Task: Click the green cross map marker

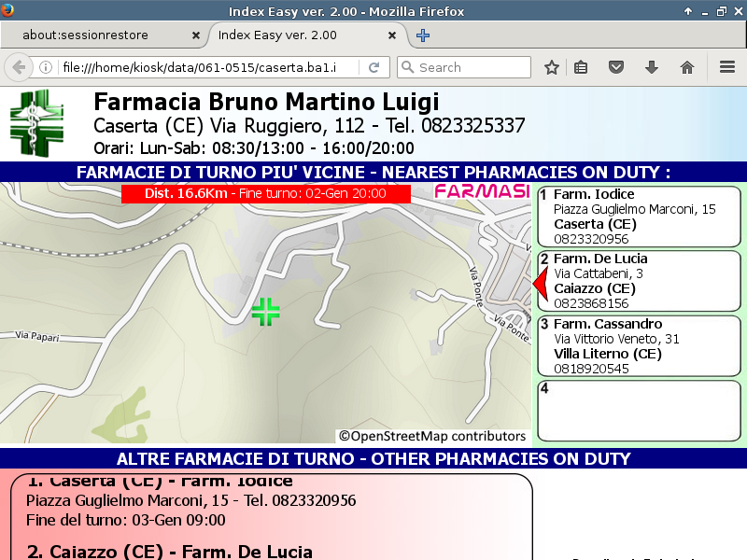Action: click(266, 312)
